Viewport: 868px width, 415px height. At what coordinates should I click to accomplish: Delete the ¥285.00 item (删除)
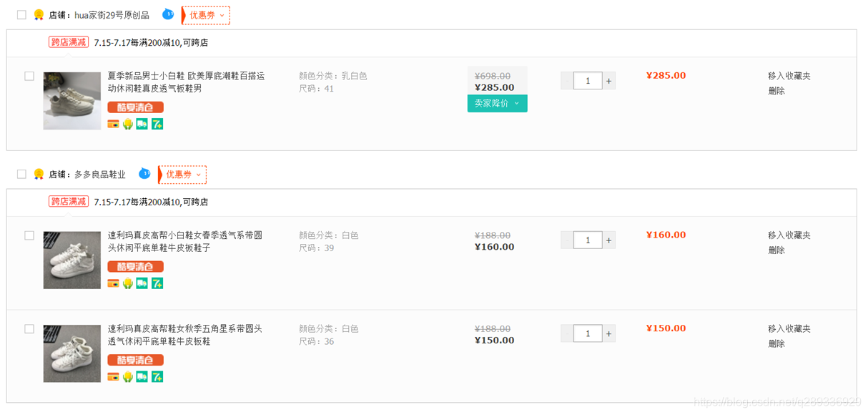(776, 91)
